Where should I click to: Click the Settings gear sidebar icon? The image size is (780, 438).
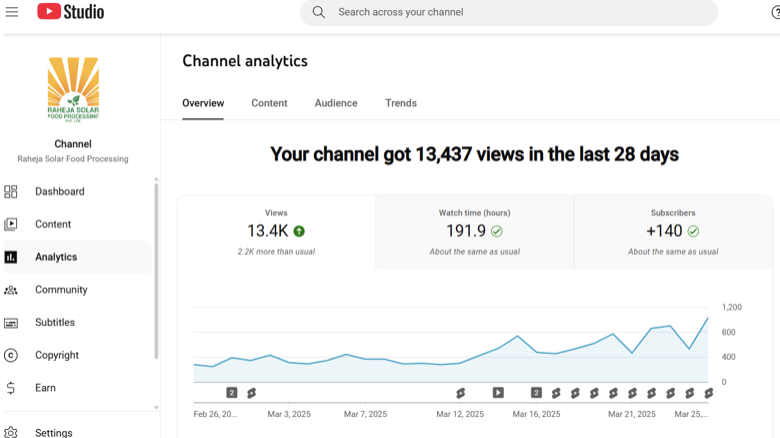10,433
